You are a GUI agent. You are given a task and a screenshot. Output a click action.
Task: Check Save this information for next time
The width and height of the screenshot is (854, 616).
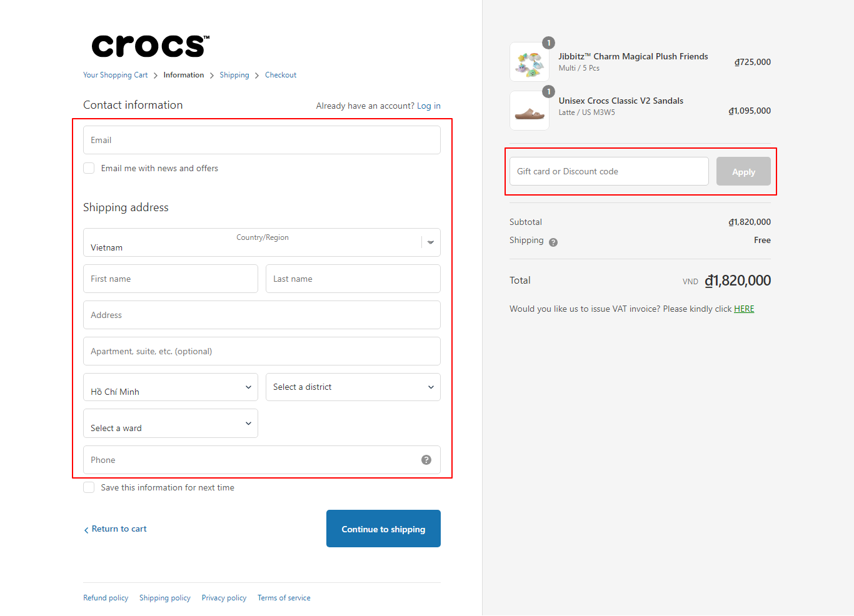(89, 487)
